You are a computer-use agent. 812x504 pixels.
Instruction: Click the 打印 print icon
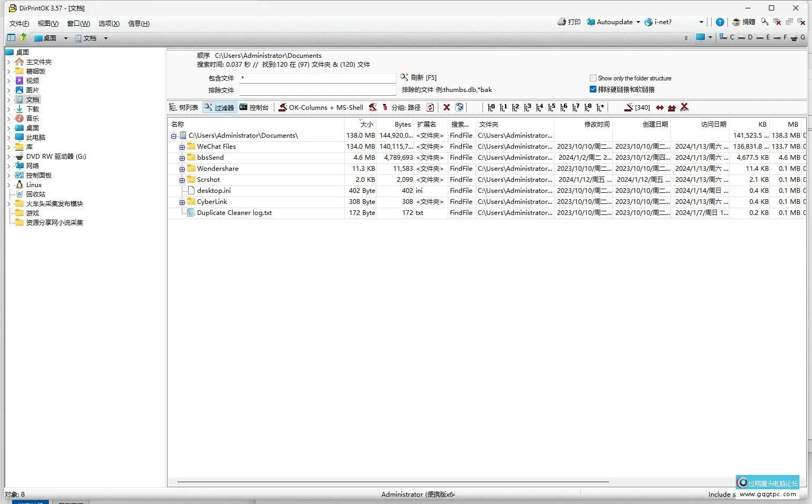point(569,22)
